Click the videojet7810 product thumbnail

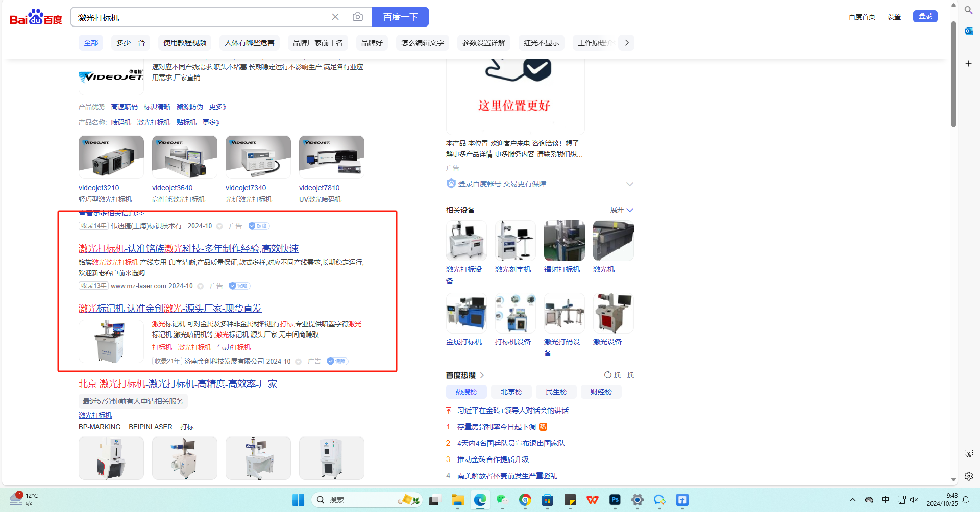tap(332, 157)
